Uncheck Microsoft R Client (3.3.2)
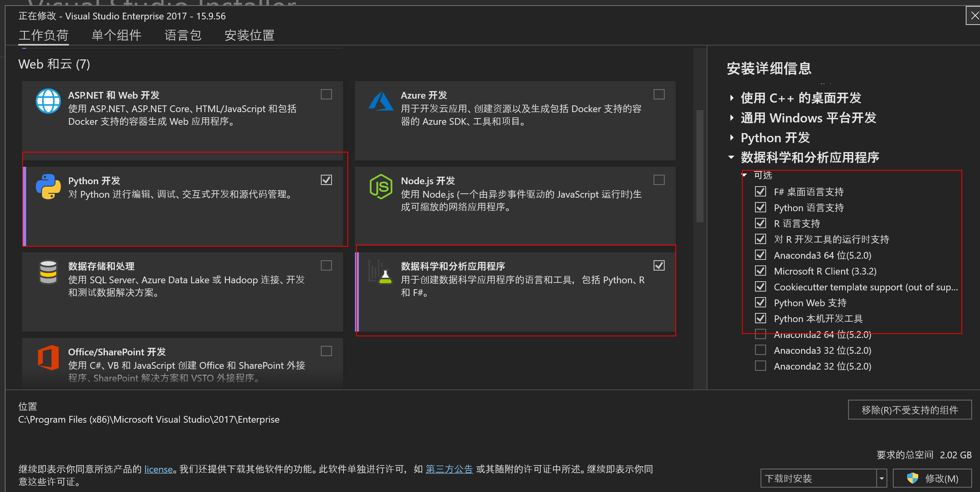 click(761, 271)
